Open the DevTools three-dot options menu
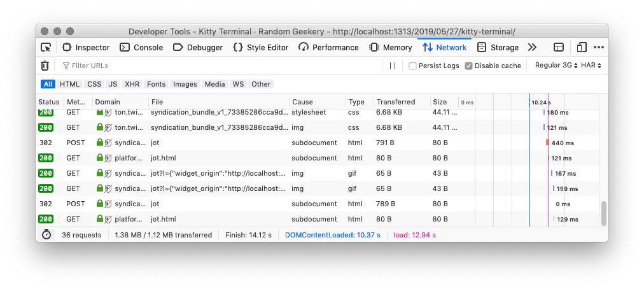This screenshot has width=644, height=289. [x=598, y=47]
